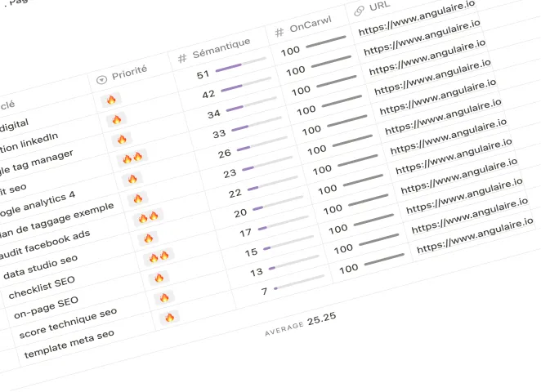541x392 pixels.
Task: Select the 'score technique seo' keyword cell
Action: click(x=68, y=323)
